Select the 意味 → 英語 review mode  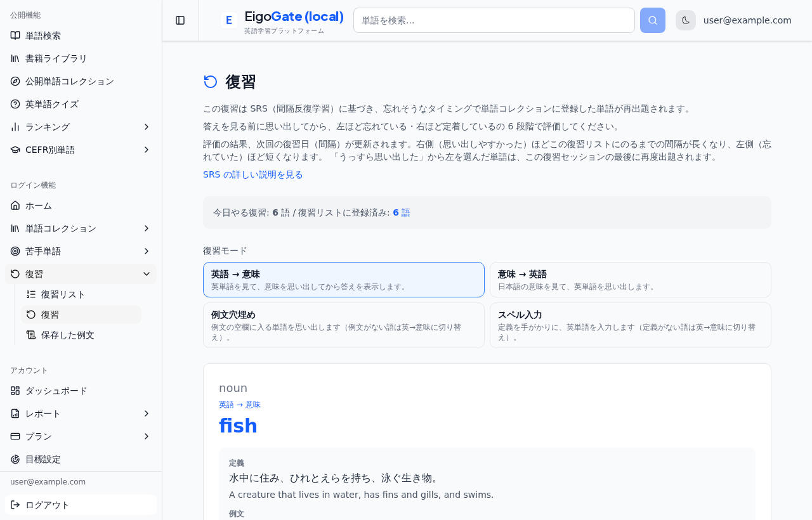[631, 280]
